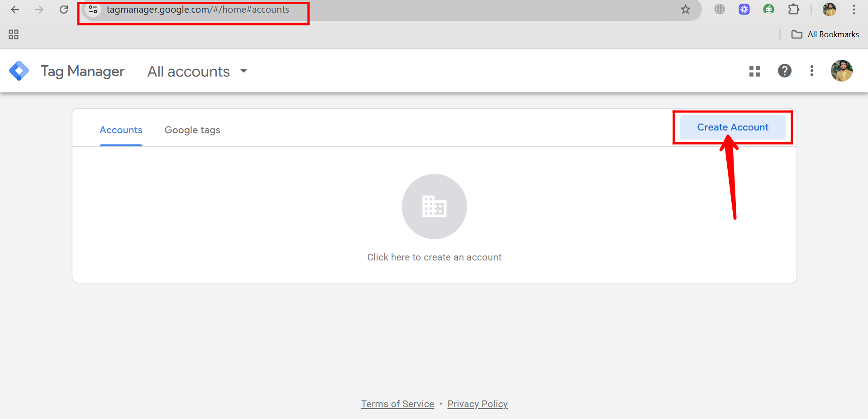
Task: Click the Tag Manager diamond logo
Action: 19,71
